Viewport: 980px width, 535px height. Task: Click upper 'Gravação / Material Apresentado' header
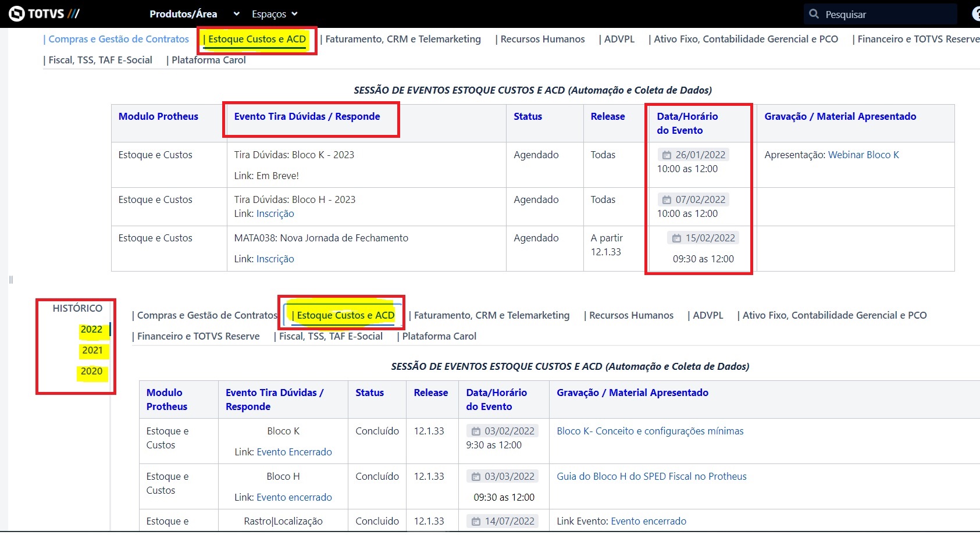pos(840,116)
